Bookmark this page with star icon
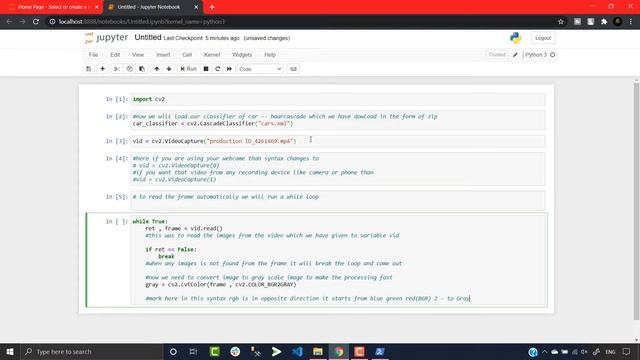 click(561, 22)
